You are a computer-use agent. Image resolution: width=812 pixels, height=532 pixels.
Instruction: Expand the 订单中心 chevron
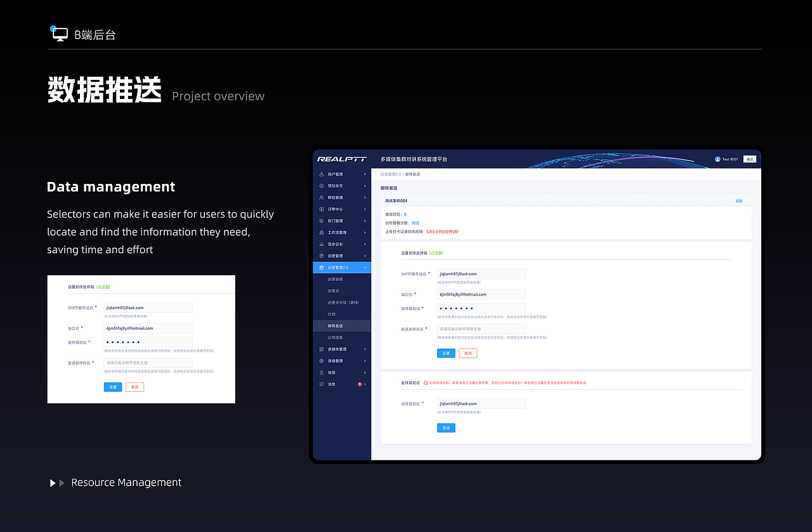click(365, 209)
